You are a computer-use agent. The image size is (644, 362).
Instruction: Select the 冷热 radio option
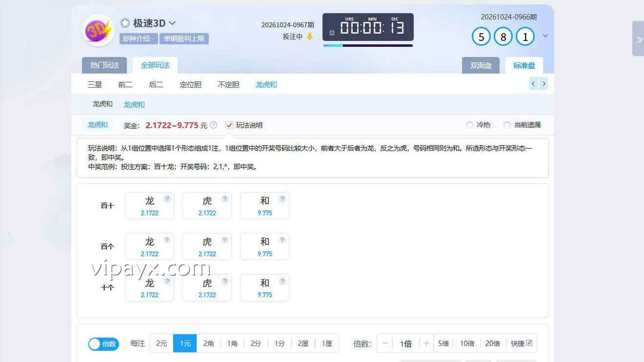tap(470, 125)
